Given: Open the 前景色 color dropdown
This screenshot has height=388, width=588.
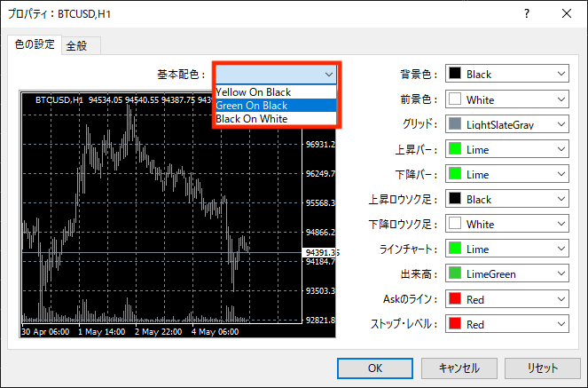Looking at the screenshot, I should [x=507, y=99].
